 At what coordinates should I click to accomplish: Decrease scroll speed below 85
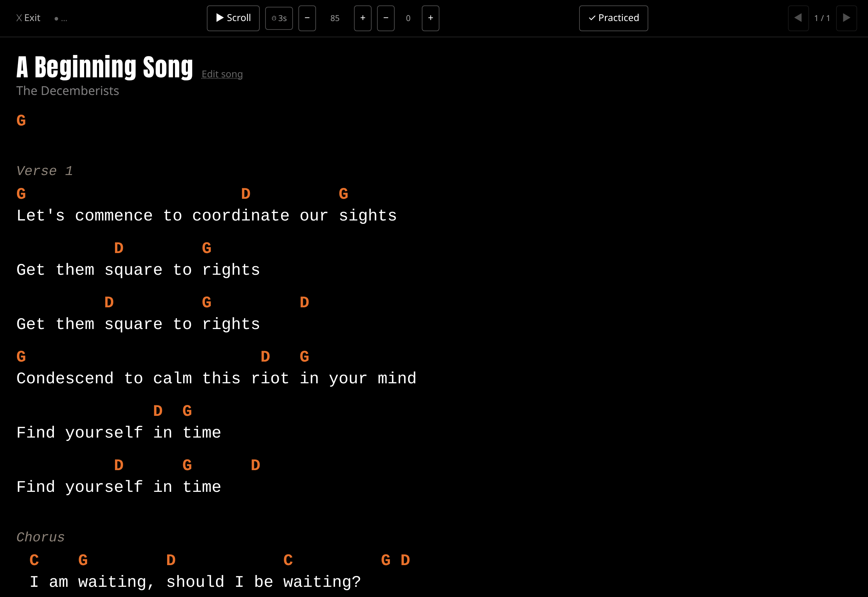point(307,18)
